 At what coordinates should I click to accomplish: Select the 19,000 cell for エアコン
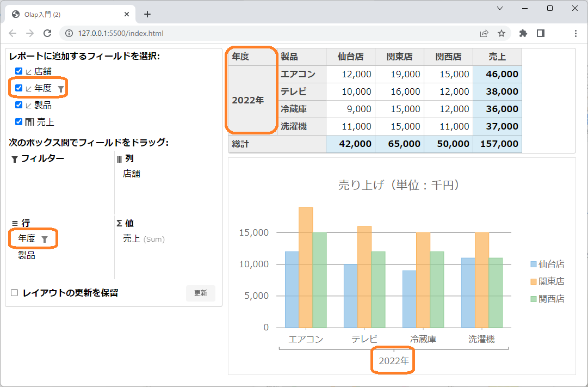399,75
